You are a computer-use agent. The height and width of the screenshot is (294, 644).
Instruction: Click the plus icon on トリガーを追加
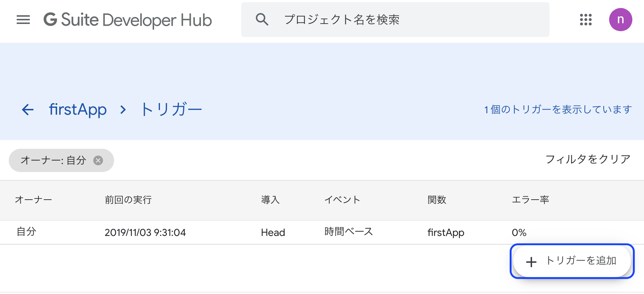click(531, 262)
